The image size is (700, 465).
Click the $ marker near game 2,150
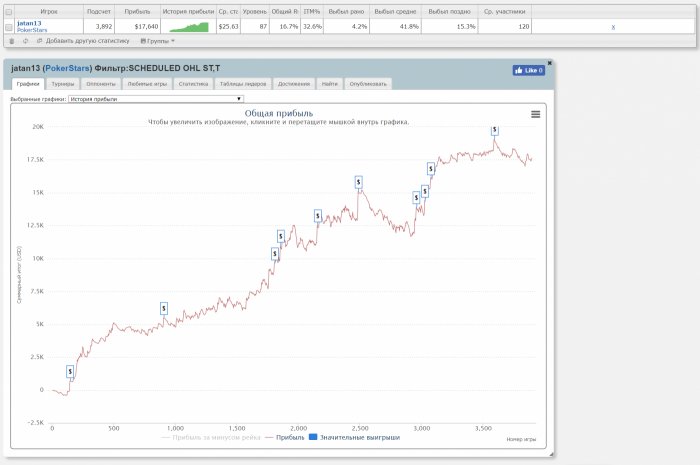coord(317,216)
